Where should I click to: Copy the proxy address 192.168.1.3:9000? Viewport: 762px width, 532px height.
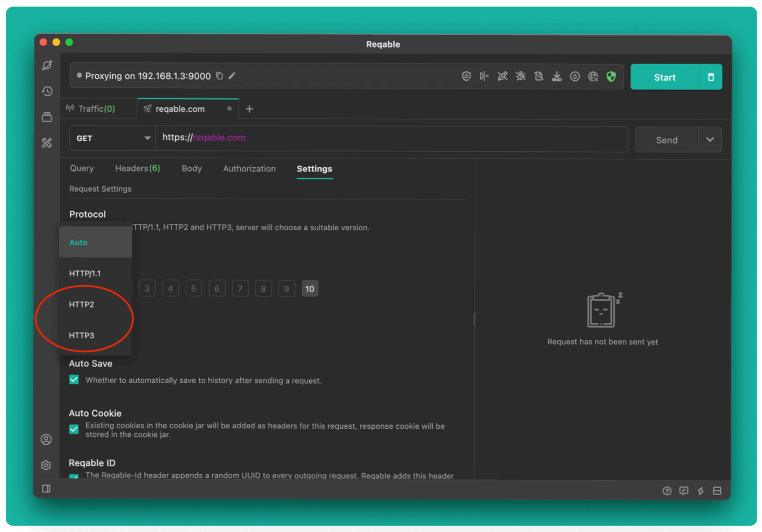(219, 76)
